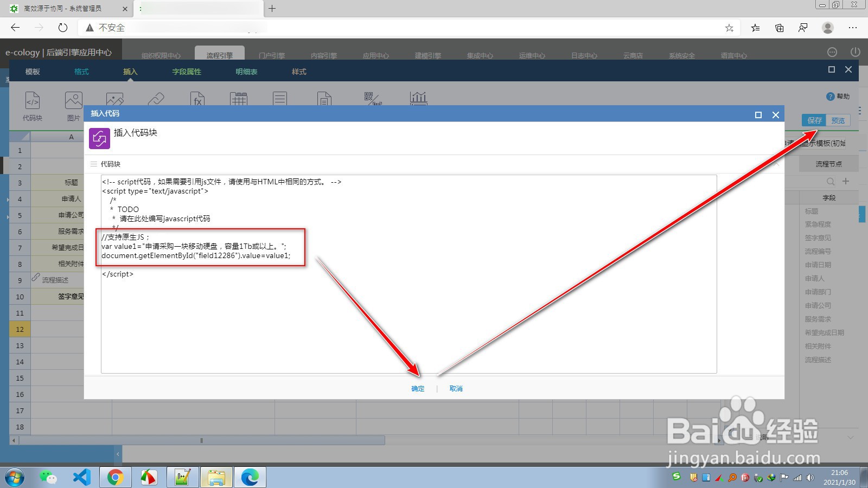Open the browser favorites list icon
The image size is (868, 488).
coord(755,28)
